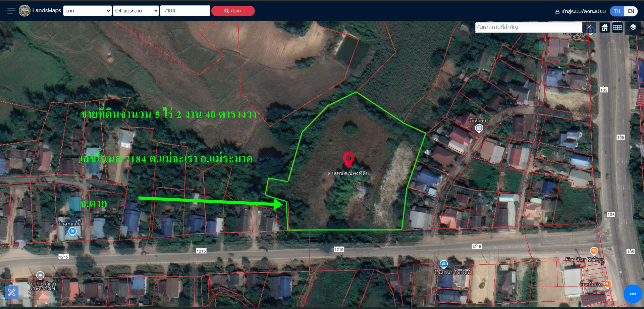Focus the parcel number field 7184
644x309 pixels.
pyautogui.click(x=185, y=11)
